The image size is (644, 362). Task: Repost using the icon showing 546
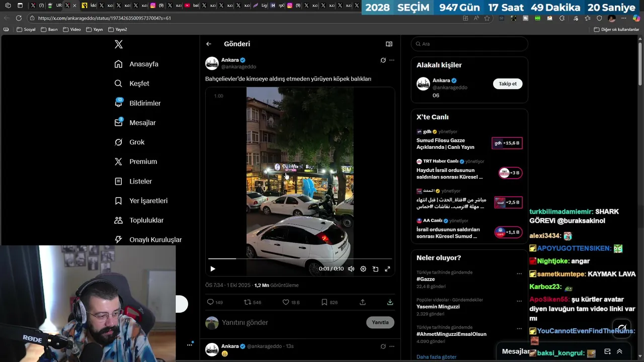pos(253,302)
